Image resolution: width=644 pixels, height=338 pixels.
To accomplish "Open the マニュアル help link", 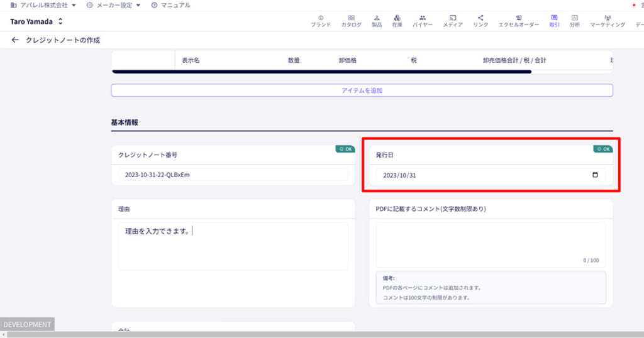I will (x=171, y=5).
